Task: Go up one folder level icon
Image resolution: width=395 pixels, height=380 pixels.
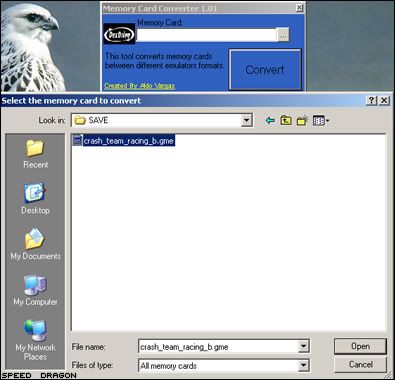Action: click(x=286, y=120)
